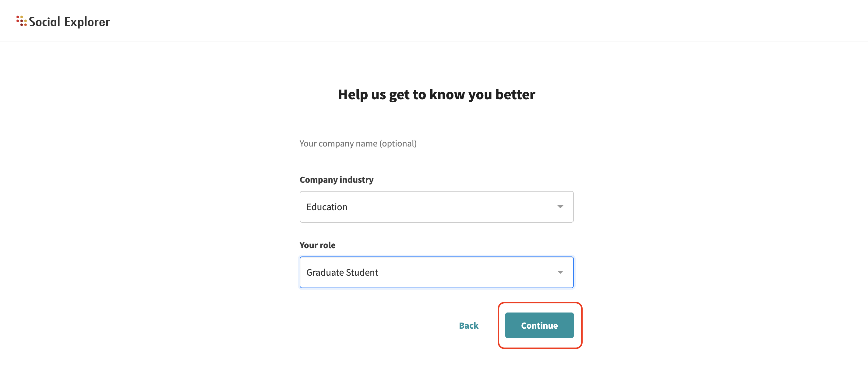The height and width of the screenshot is (385, 868).
Task: Click the Social Explorer brand name text
Action: tap(69, 22)
